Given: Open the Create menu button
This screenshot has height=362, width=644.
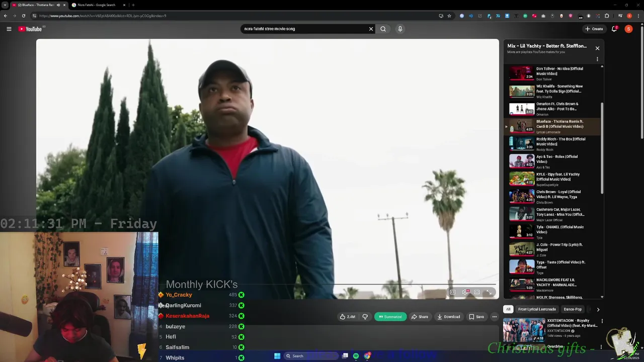Looking at the screenshot, I should [x=594, y=29].
